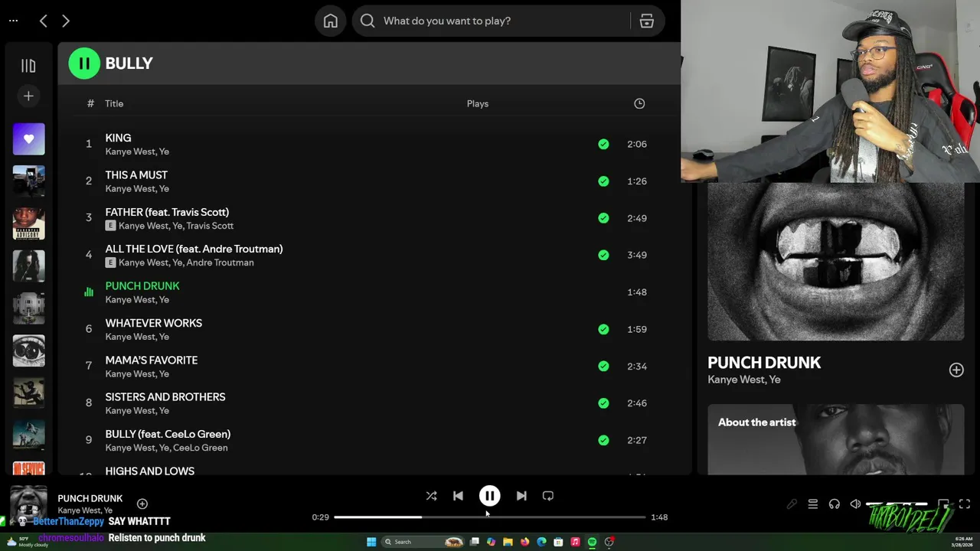Image resolution: width=980 pixels, height=551 pixels.
Task: Go forward with the right arrow
Action: point(66,21)
